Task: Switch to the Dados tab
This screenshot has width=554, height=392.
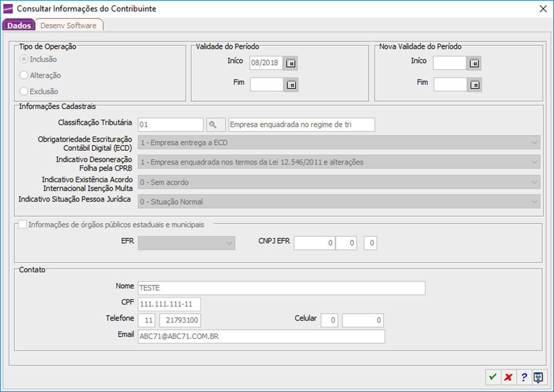Action: click(x=19, y=25)
